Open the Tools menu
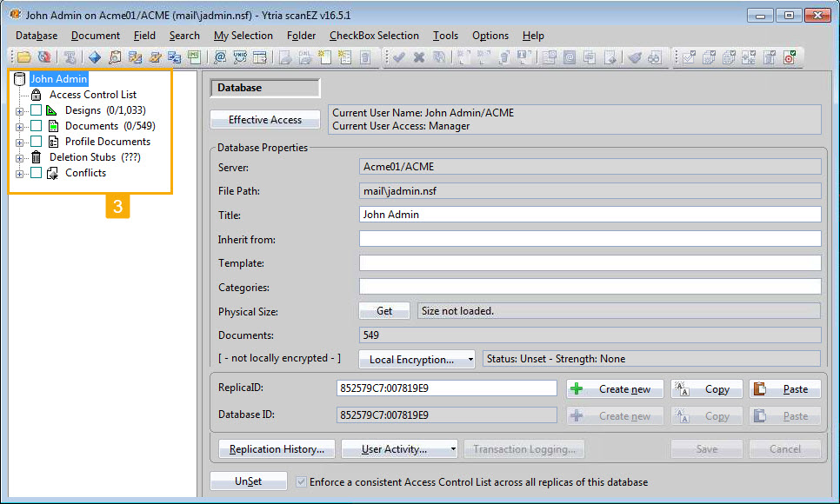 (445, 36)
